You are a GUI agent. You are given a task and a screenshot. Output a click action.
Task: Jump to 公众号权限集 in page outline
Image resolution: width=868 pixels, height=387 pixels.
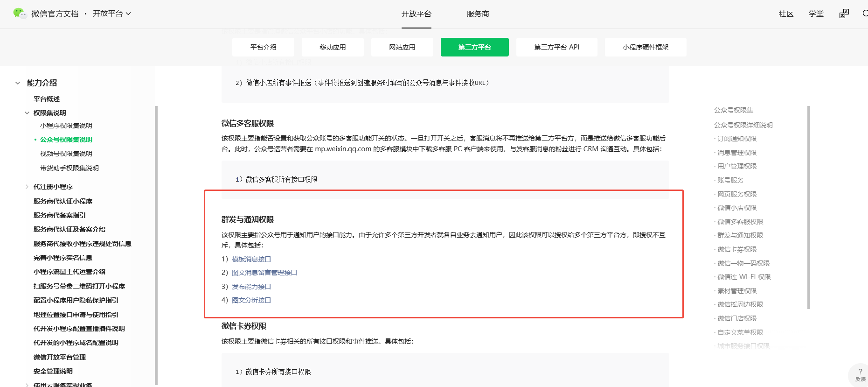734,110
